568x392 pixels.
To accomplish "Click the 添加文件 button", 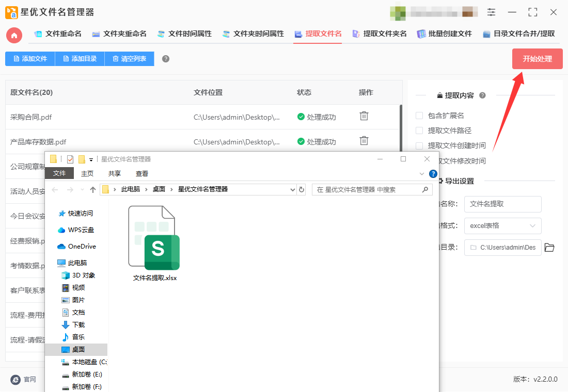I will (30, 59).
